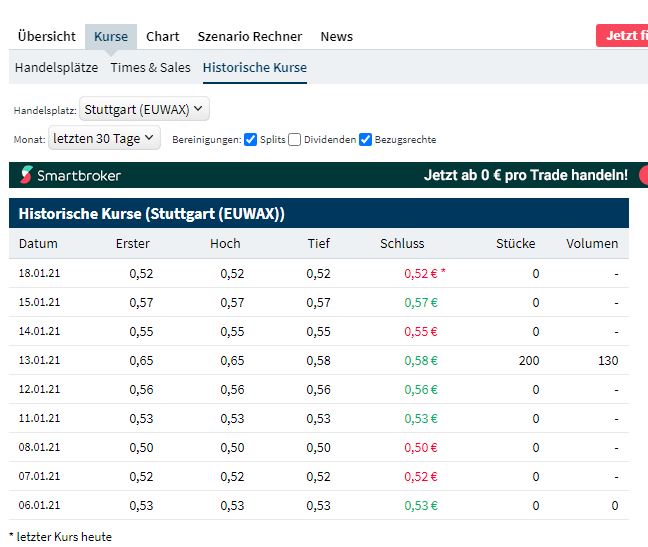Open the Handelsplatz Stuttgart (EUWAX) dropdown
The width and height of the screenshot is (648, 547).
[x=144, y=109]
